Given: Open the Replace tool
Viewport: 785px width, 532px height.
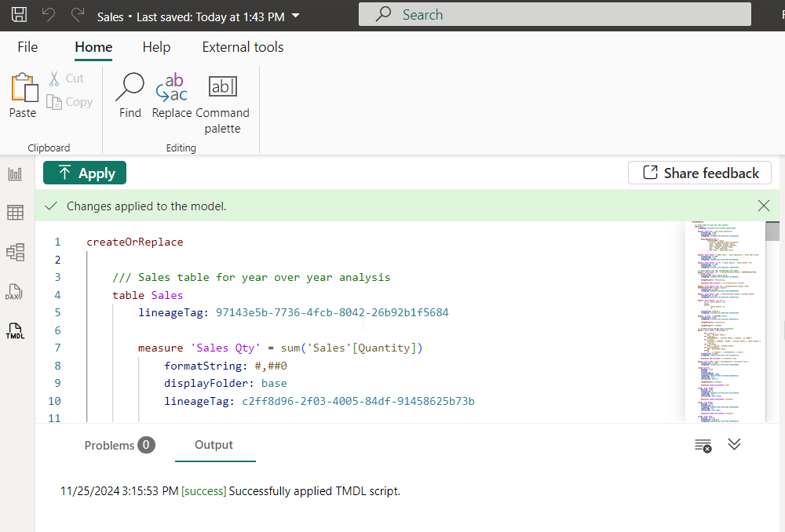Looking at the screenshot, I should (172, 96).
